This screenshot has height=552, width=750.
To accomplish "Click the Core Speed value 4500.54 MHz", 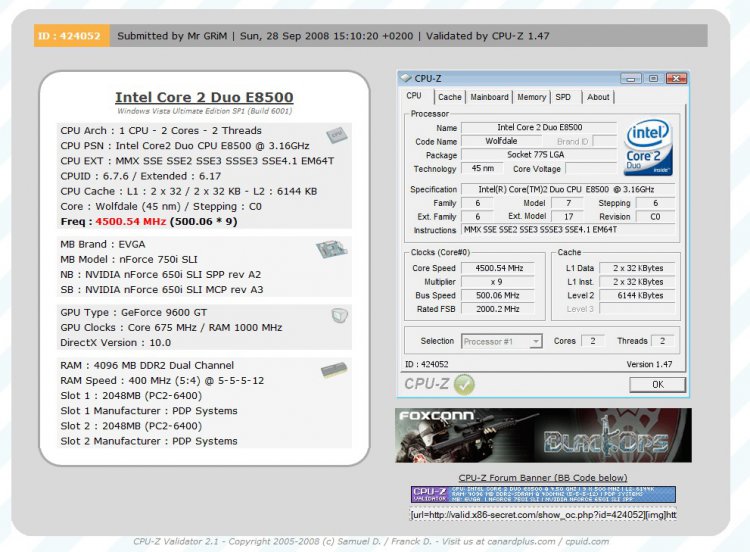I will click(x=498, y=268).
